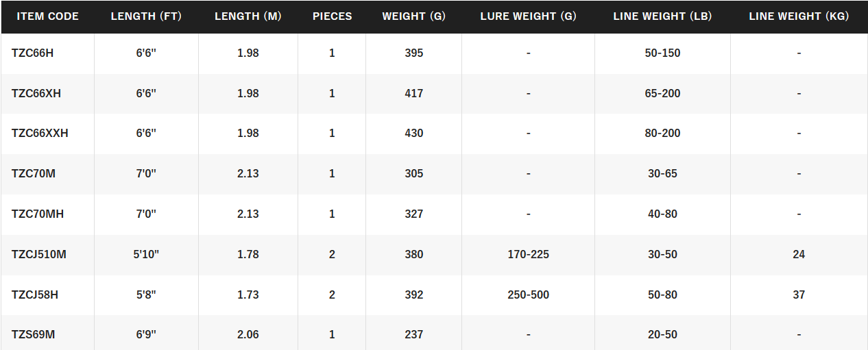Click the LENGTH (FT) column header

pos(146,16)
